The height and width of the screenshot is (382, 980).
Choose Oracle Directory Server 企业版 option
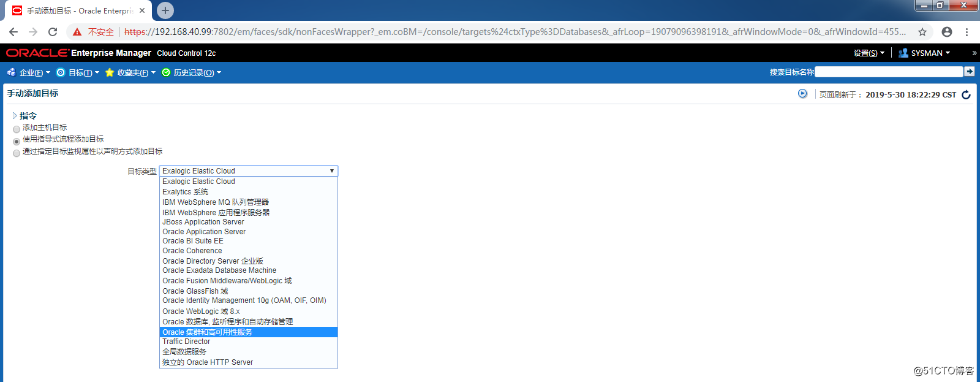pyautogui.click(x=249, y=261)
